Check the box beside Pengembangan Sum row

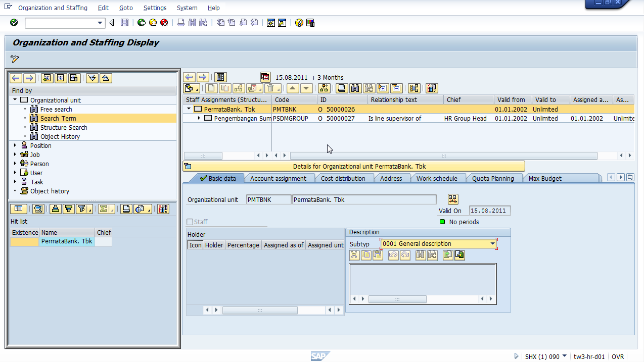click(x=209, y=118)
